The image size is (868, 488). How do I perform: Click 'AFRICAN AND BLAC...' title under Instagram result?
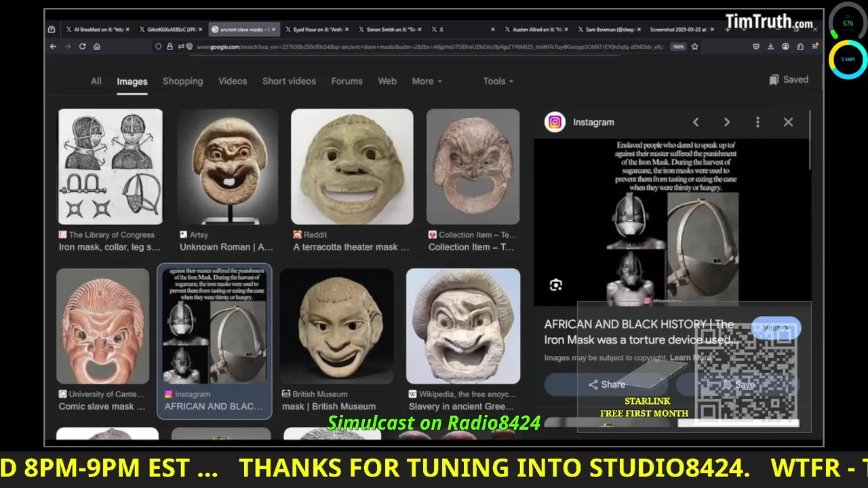pyautogui.click(x=213, y=407)
